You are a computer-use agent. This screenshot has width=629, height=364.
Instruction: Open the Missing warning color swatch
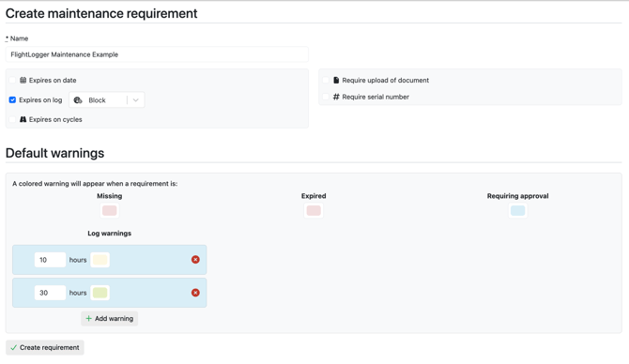(x=110, y=210)
